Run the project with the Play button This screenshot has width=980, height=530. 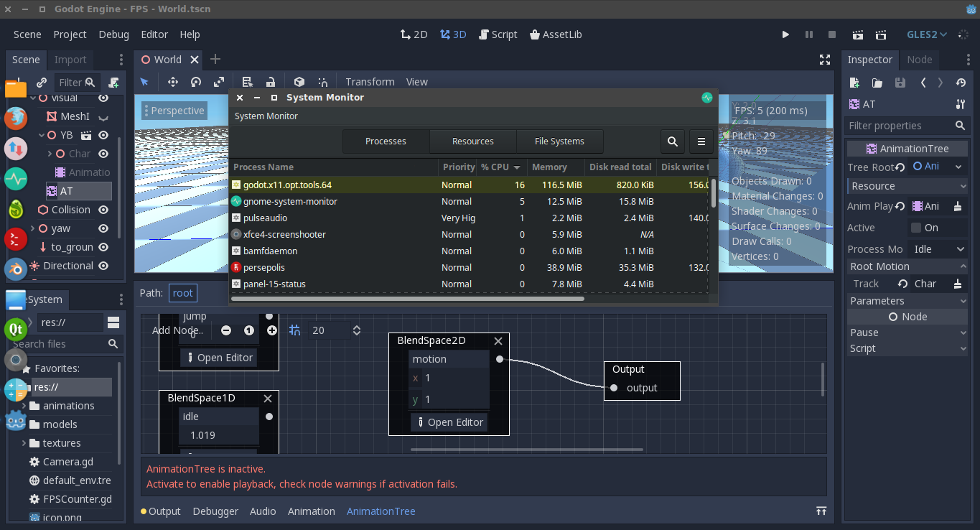(x=785, y=34)
